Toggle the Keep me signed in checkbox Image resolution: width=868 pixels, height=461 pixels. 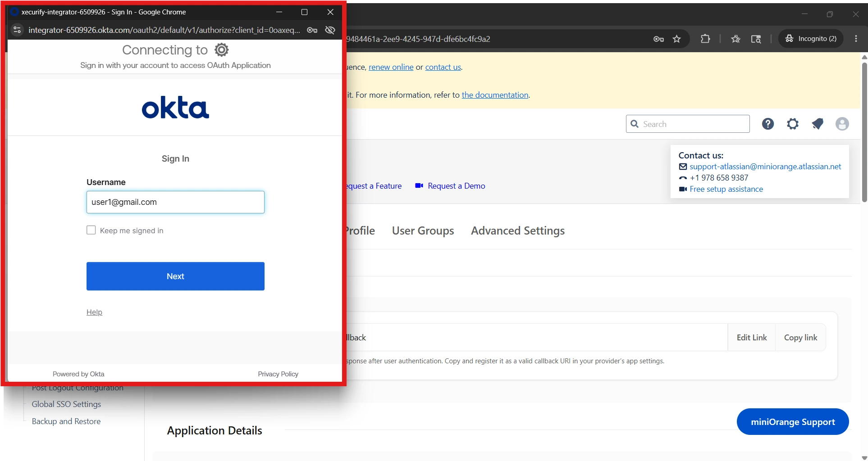click(x=91, y=230)
